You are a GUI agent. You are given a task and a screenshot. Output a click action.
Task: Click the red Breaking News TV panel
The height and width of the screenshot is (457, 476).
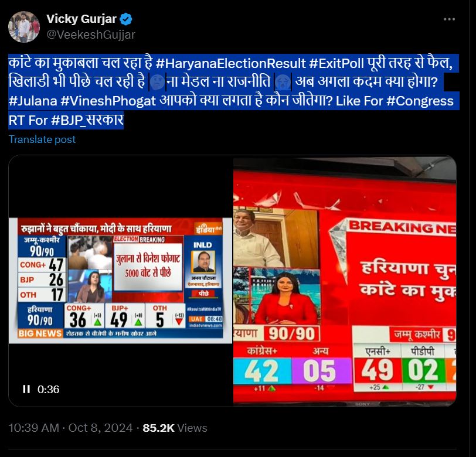coord(345,282)
